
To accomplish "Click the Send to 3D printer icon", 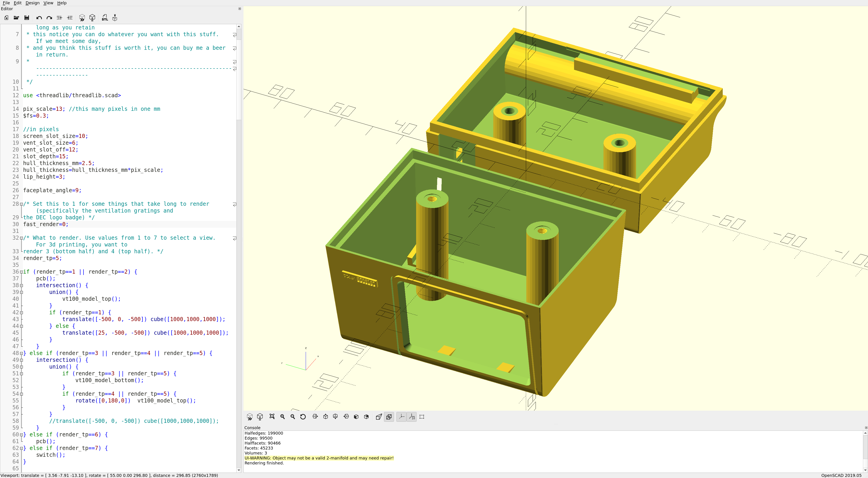I will coord(115,18).
